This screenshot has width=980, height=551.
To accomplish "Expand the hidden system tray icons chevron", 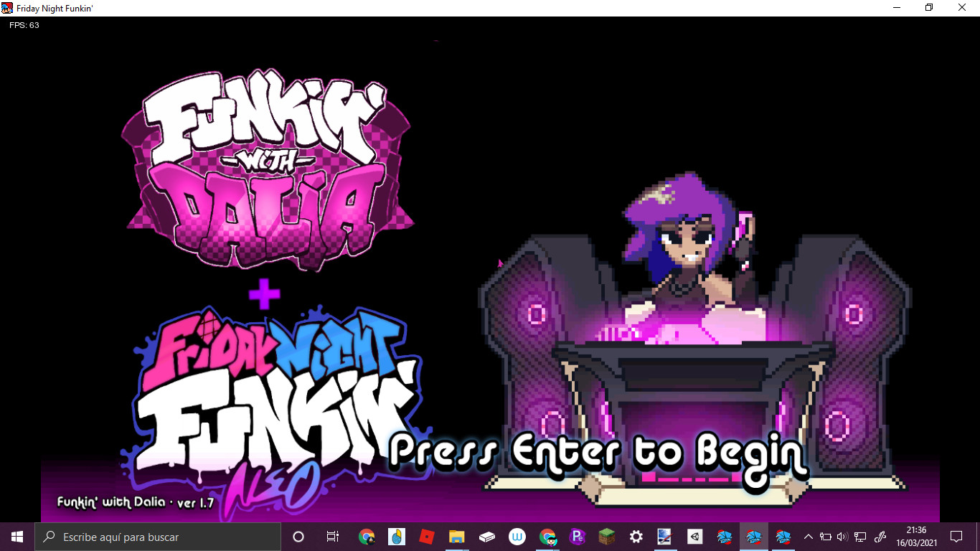I will point(809,537).
